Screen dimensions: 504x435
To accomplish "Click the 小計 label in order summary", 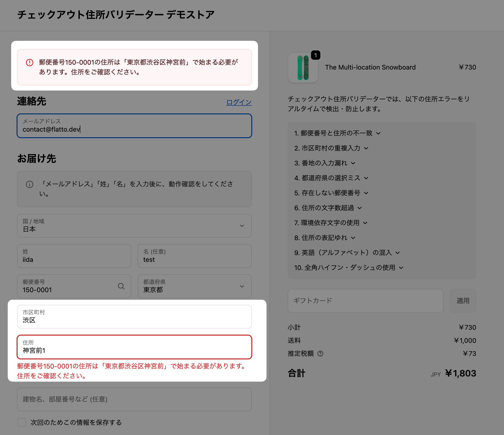I will coord(294,327).
